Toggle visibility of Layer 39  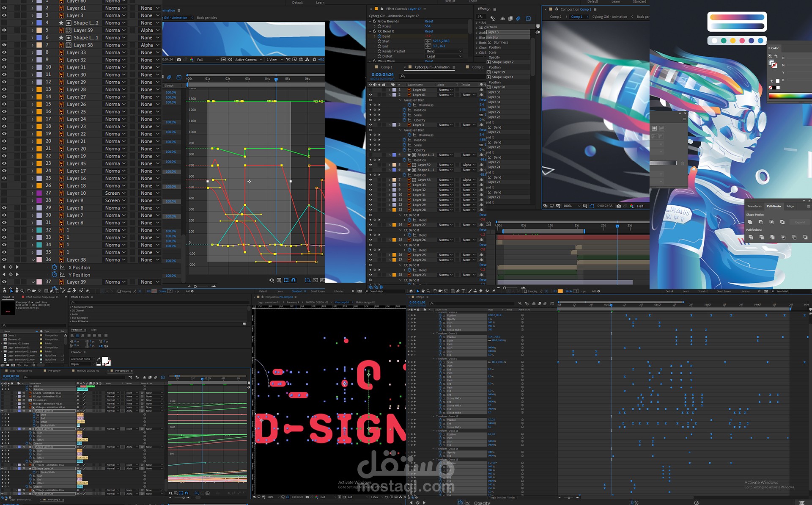coord(4,282)
